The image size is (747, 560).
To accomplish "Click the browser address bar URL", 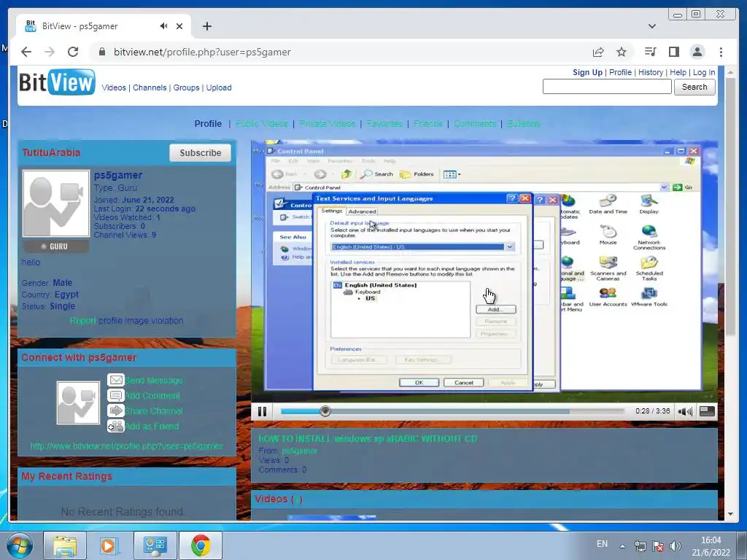I will coord(202,52).
